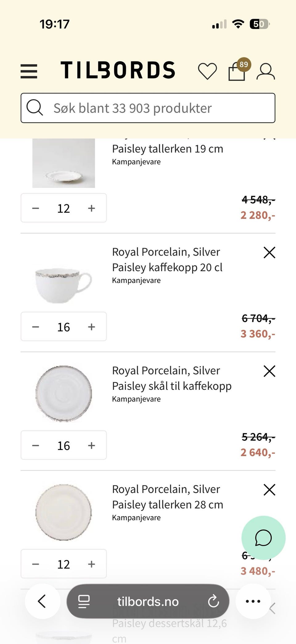Image resolution: width=296 pixels, height=644 pixels.
Task: Remove Silver Paisley kaffekopp 20 cl
Action: 269,252
